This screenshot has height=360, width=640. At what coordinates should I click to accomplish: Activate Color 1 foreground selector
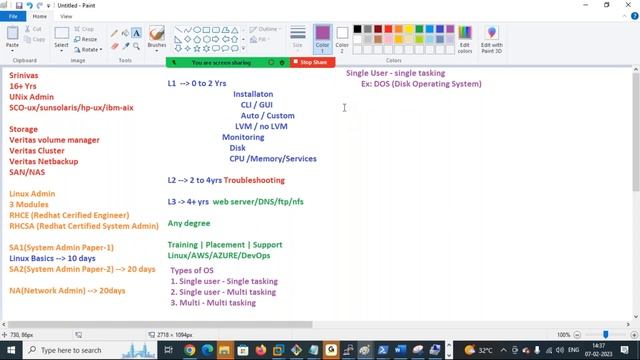point(322,39)
